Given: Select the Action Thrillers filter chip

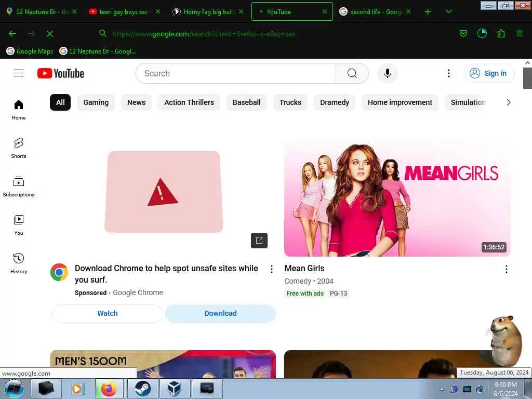Looking at the screenshot, I should tap(189, 102).
